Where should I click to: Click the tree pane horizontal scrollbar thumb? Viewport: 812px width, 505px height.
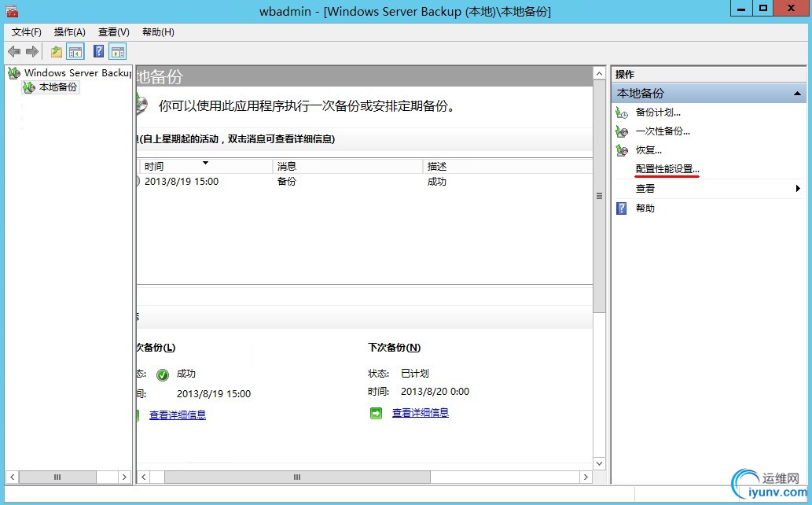(57, 477)
